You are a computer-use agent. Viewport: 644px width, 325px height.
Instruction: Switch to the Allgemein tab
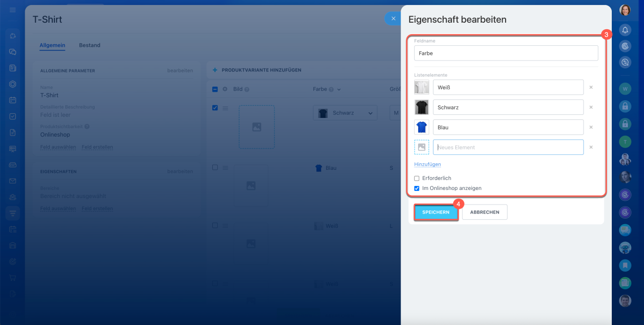click(52, 45)
